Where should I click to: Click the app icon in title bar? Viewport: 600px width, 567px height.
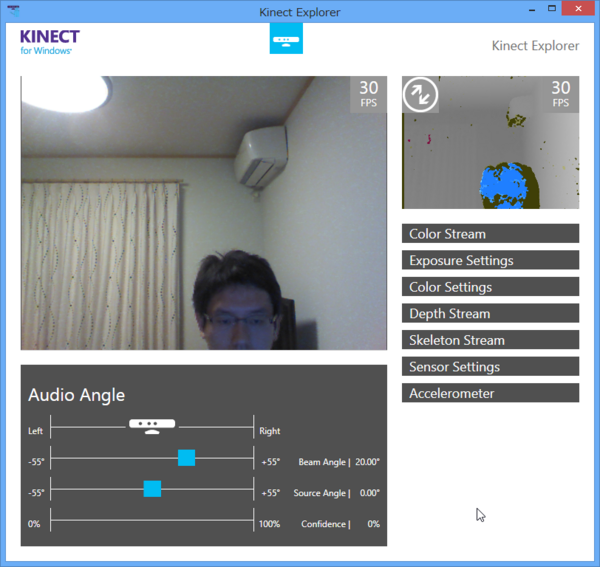coord(13,10)
